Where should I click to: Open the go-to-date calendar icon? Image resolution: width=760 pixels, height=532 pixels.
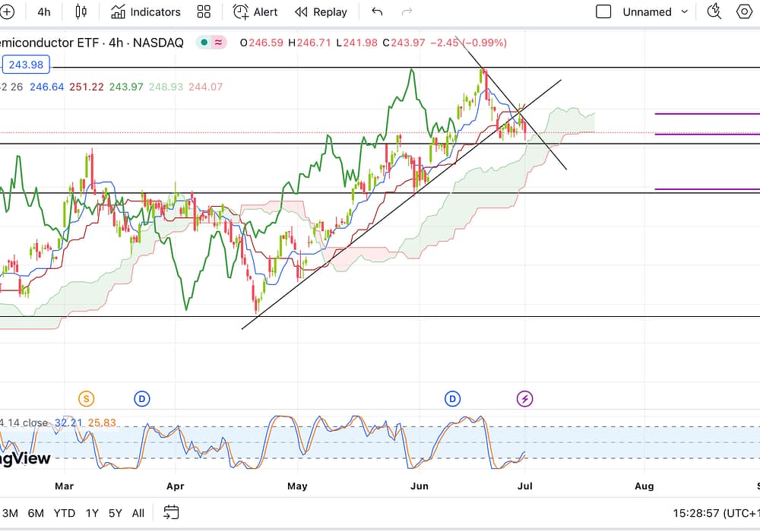pyautogui.click(x=171, y=513)
